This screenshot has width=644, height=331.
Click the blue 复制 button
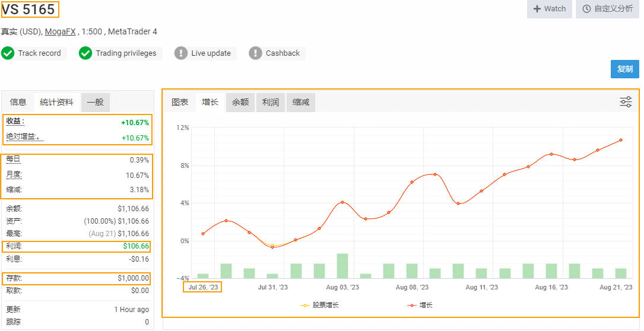pos(624,69)
